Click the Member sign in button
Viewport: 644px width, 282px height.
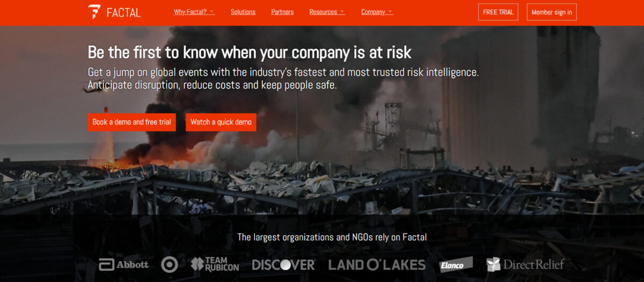552,12
